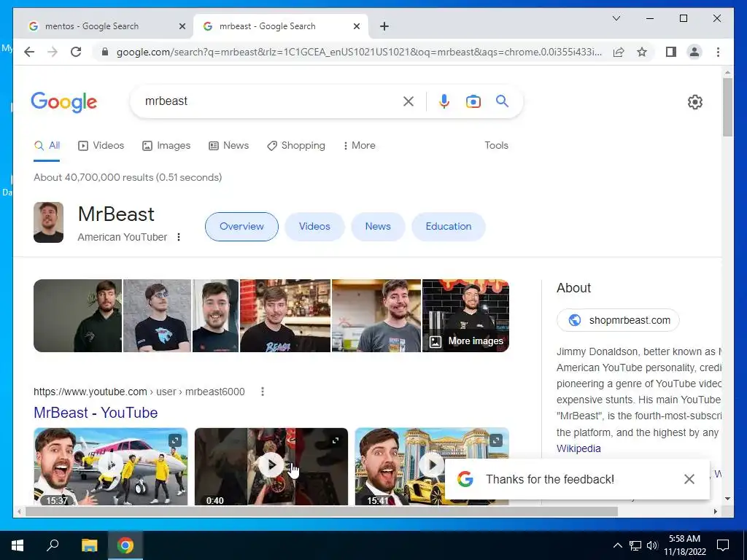This screenshot has height=560, width=747.
Task: Switch to News search results
Action: [228, 145]
